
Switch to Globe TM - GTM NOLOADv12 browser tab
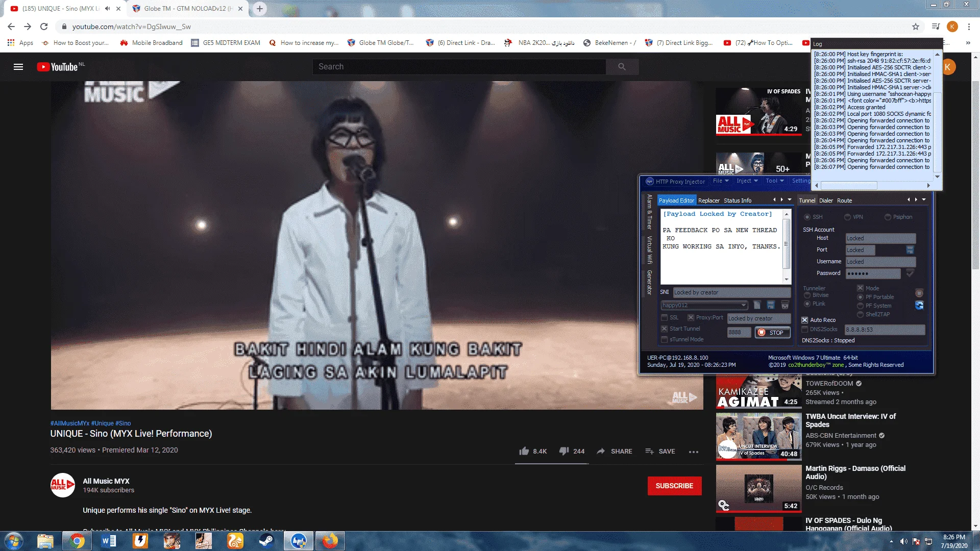click(x=188, y=9)
